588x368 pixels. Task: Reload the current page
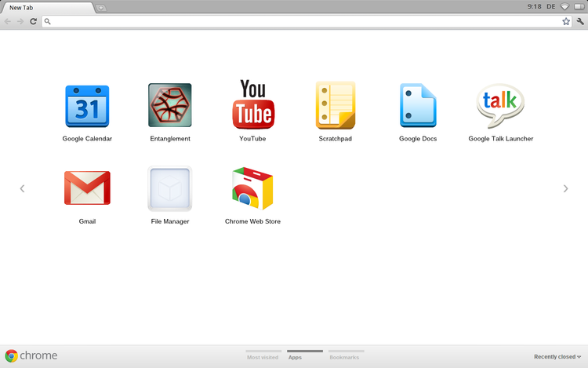(x=33, y=21)
